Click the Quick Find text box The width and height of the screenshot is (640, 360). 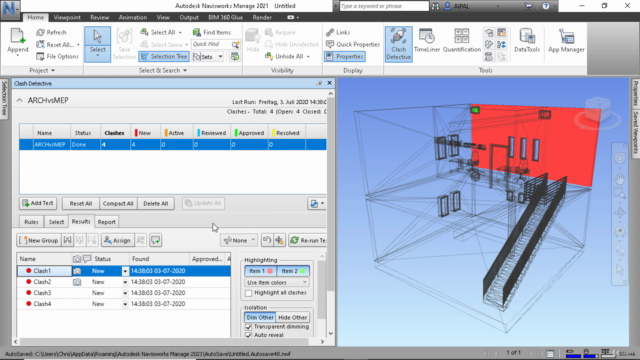coord(211,44)
